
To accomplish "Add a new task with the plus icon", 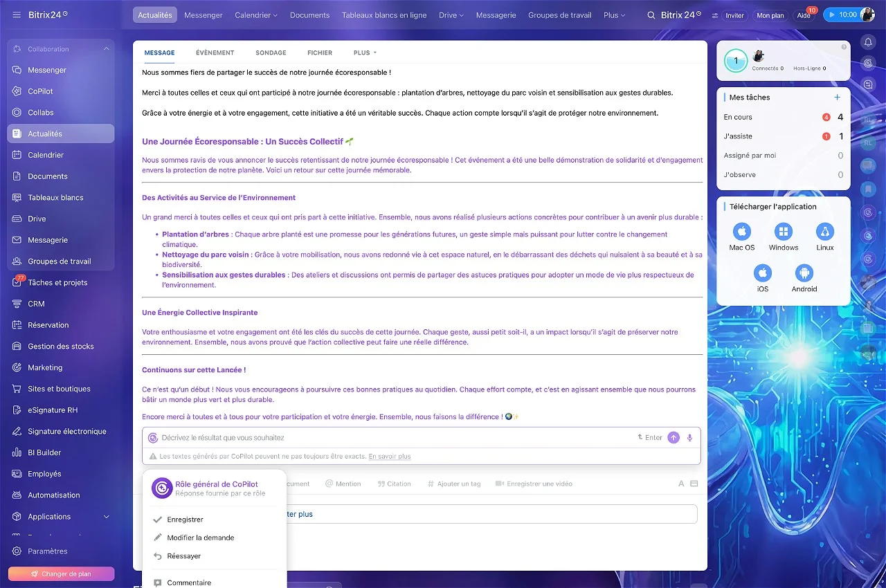I will coord(837,98).
